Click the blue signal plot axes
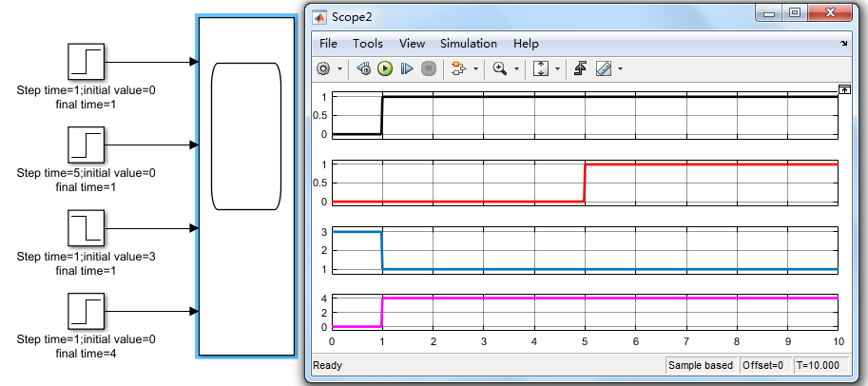This screenshot has width=868, height=386. [585, 250]
